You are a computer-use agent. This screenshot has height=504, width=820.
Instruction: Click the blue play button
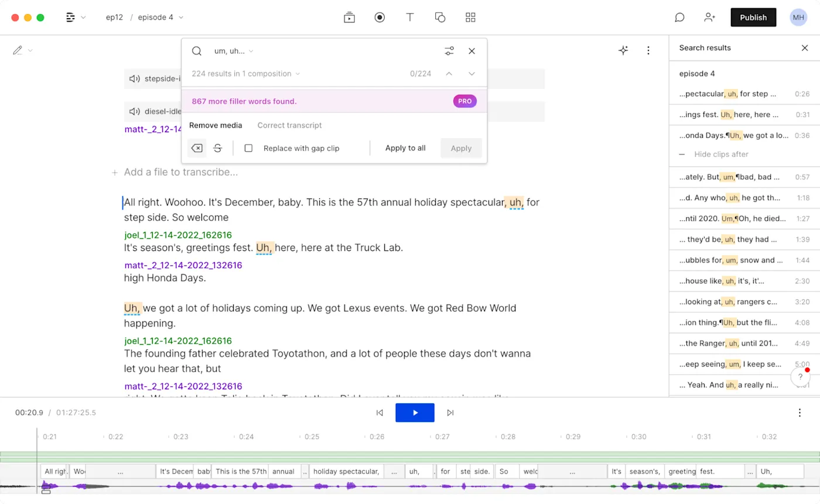(415, 413)
